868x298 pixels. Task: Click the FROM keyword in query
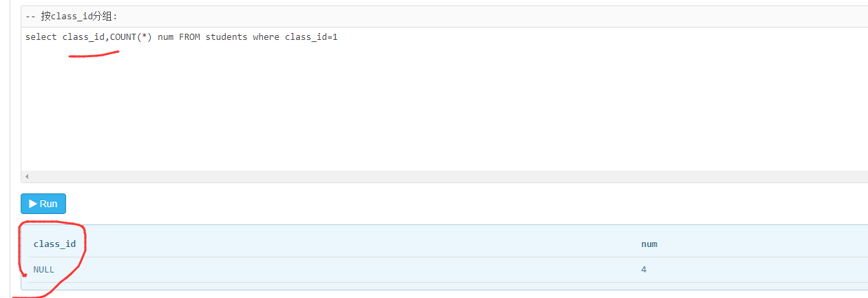pyautogui.click(x=189, y=37)
